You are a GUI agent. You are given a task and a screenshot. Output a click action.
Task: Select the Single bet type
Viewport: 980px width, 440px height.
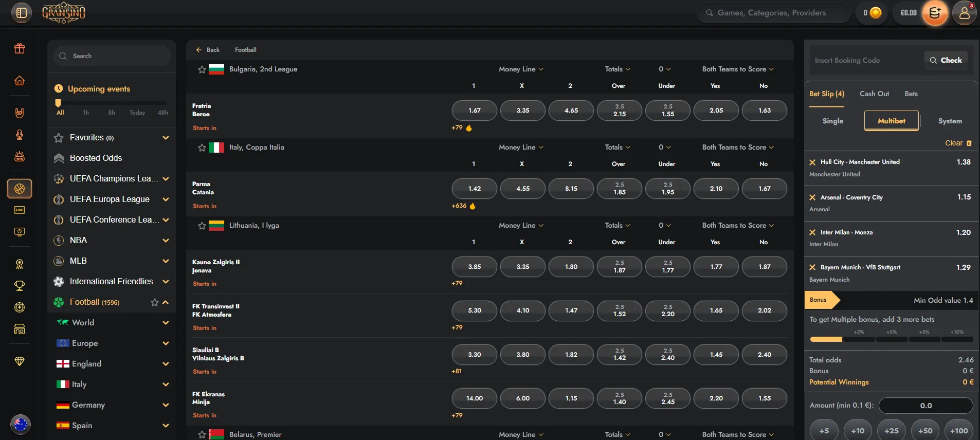click(x=832, y=121)
